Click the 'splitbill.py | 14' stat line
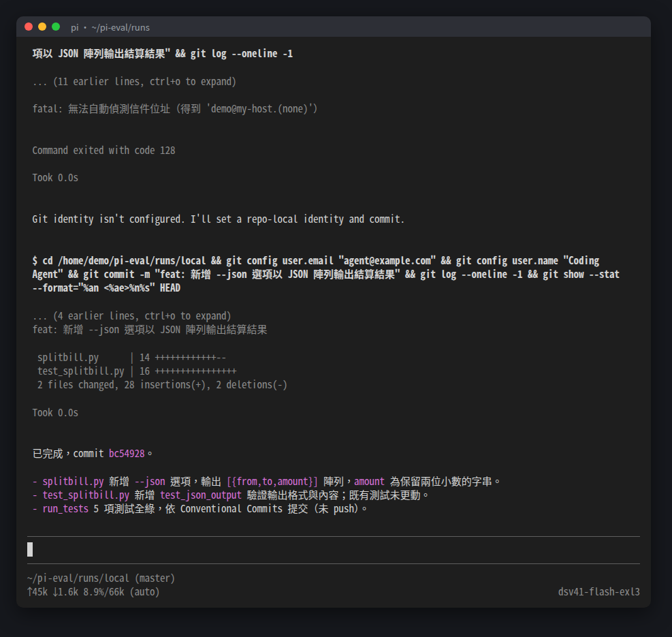 point(131,357)
